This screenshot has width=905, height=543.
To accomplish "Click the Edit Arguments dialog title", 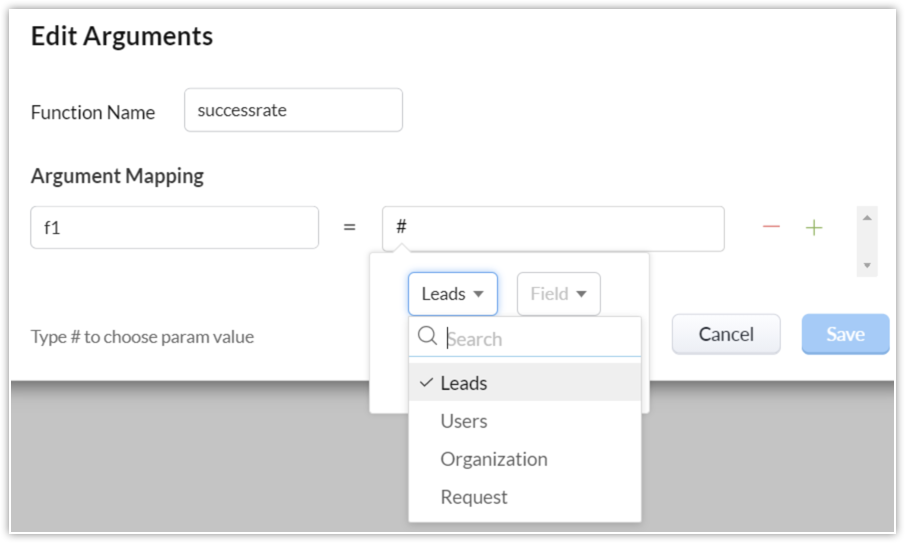I will tap(122, 37).
